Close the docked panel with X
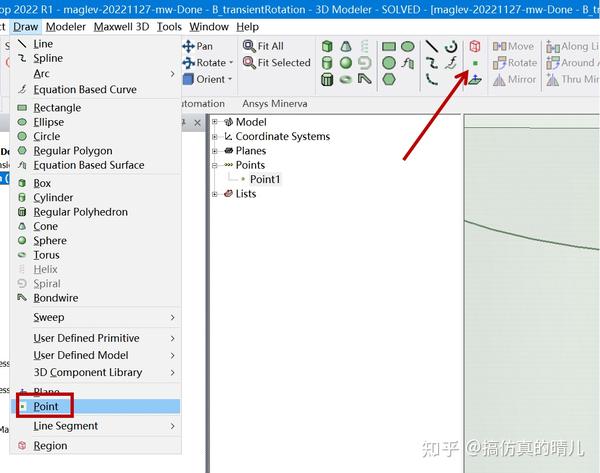This screenshot has width=600, height=473. pyautogui.click(x=197, y=122)
